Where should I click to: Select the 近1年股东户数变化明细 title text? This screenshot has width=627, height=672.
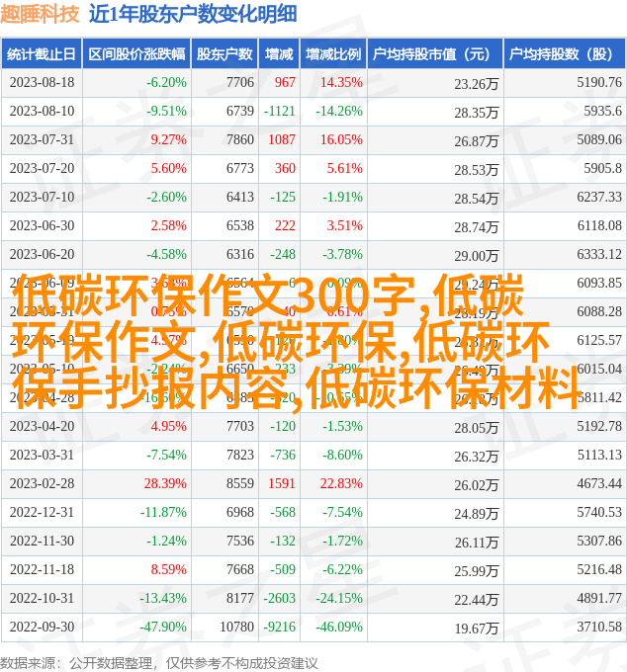pos(193,14)
